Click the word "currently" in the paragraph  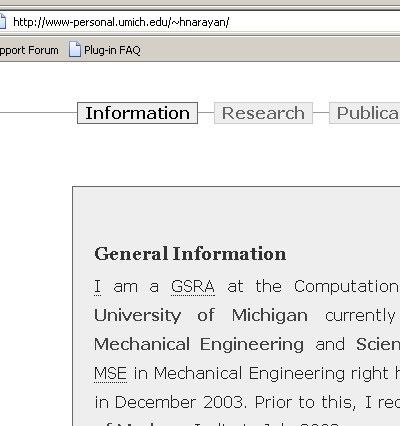(x=360, y=316)
